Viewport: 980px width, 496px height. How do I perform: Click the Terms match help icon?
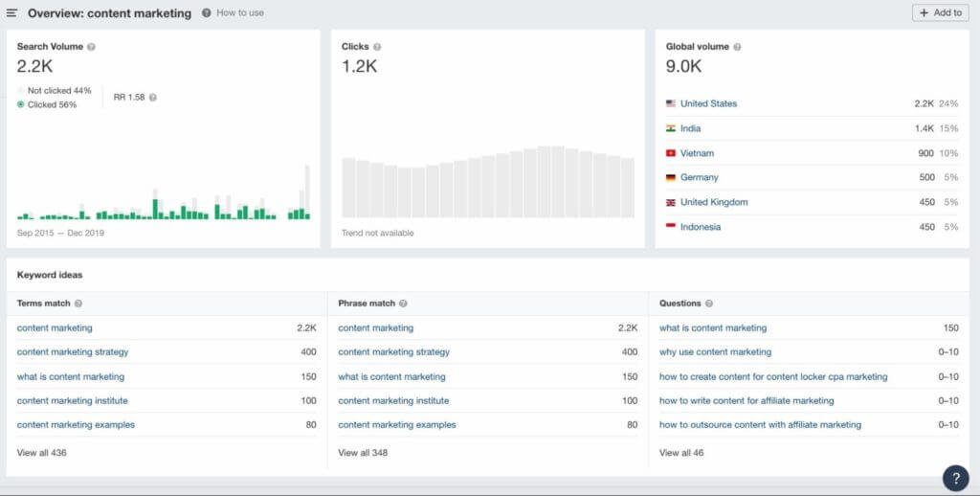click(78, 304)
